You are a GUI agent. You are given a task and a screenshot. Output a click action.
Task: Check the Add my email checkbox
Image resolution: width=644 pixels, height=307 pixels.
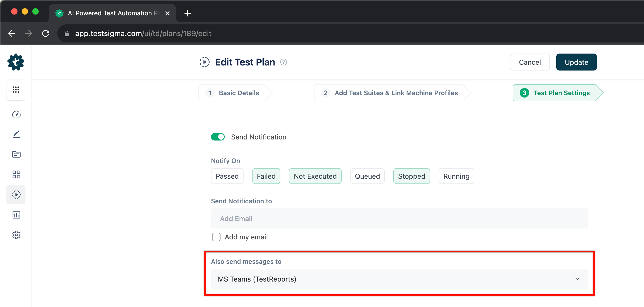216,237
